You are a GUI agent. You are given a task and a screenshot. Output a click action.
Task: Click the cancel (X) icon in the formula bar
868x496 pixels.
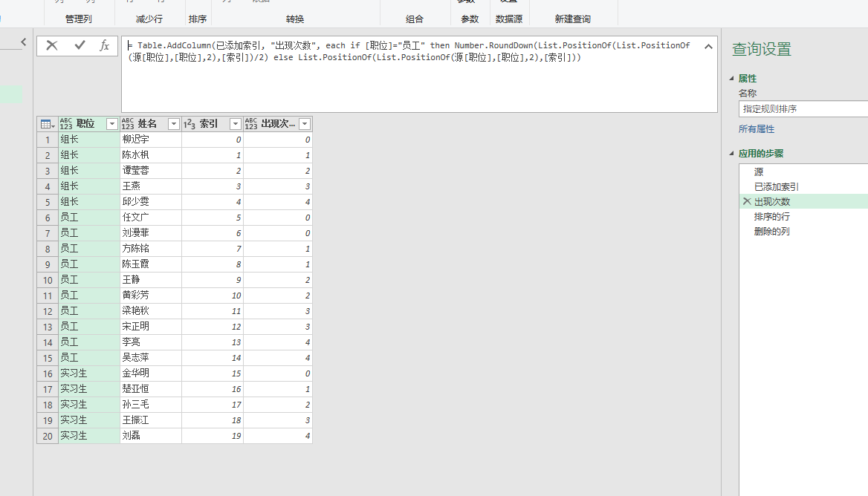tap(51, 45)
